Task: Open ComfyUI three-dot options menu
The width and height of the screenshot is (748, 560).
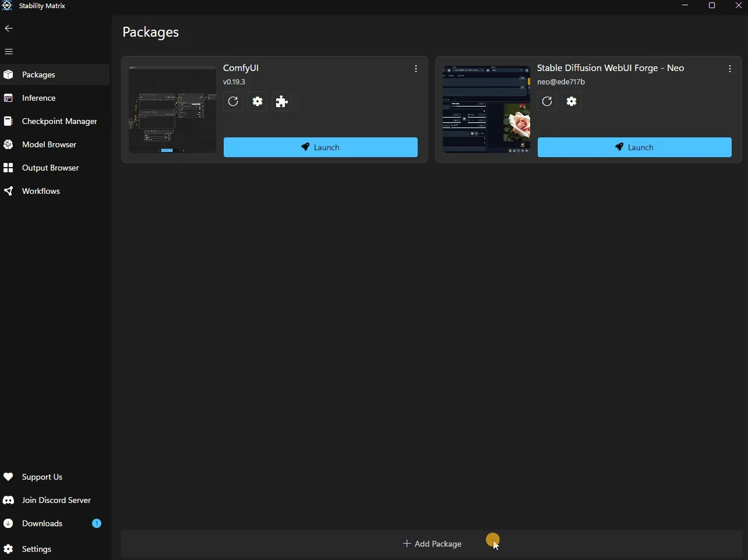Action: click(416, 69)
